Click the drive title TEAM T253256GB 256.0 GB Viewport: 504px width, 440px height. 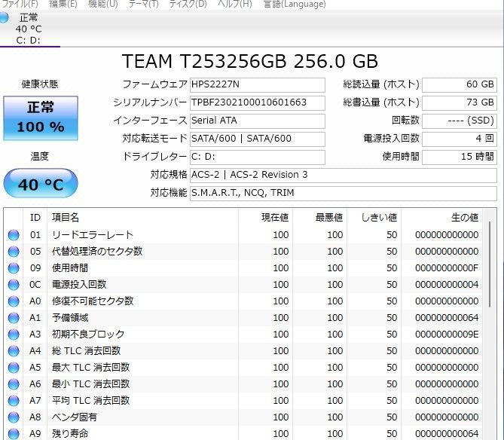(250, 61)
